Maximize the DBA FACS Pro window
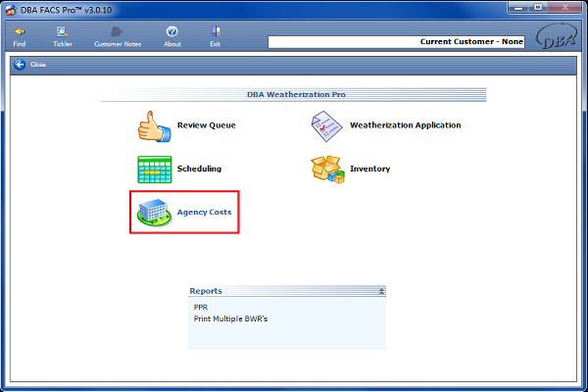588x392 pixels. (538, 8)
